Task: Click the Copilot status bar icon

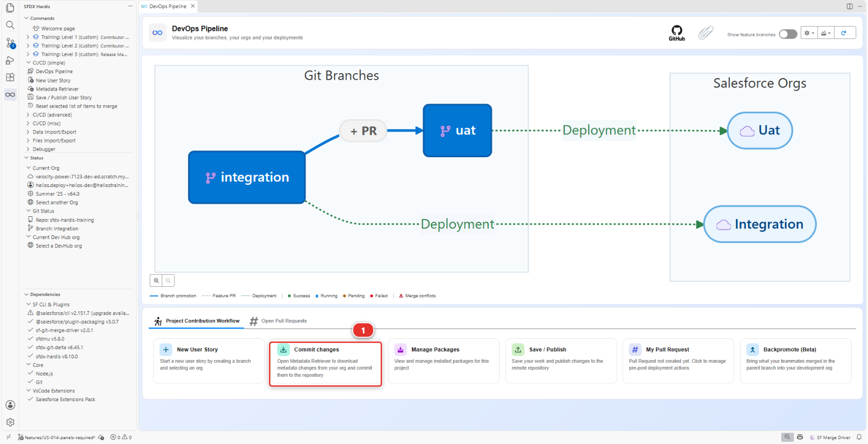Action: click(x=800, y=437)
